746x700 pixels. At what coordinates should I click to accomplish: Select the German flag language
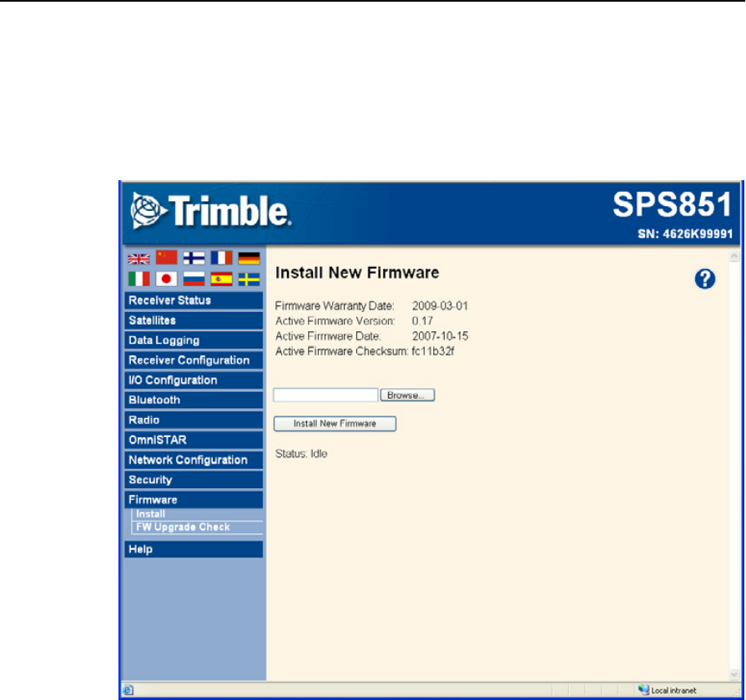coord(249,258)
